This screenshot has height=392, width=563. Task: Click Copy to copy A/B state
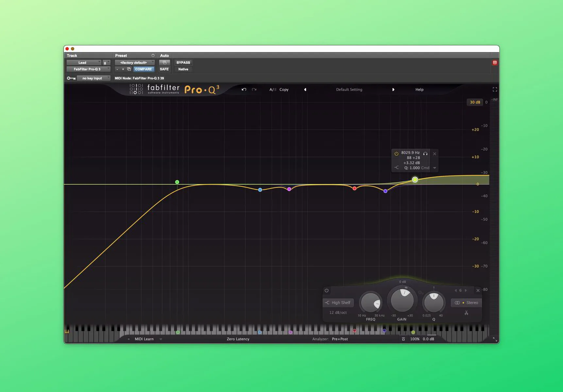click(284, 90)
